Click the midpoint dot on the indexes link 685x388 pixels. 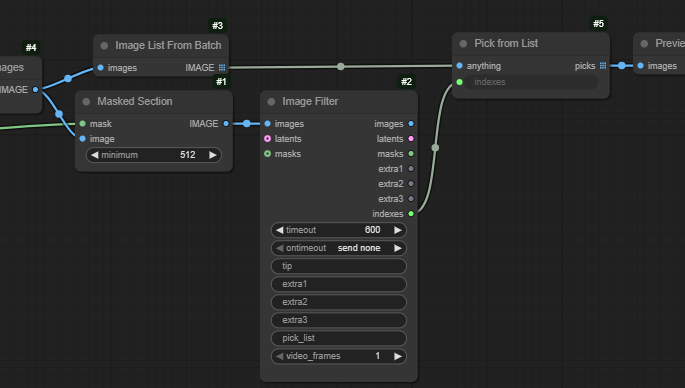point(435,148)
